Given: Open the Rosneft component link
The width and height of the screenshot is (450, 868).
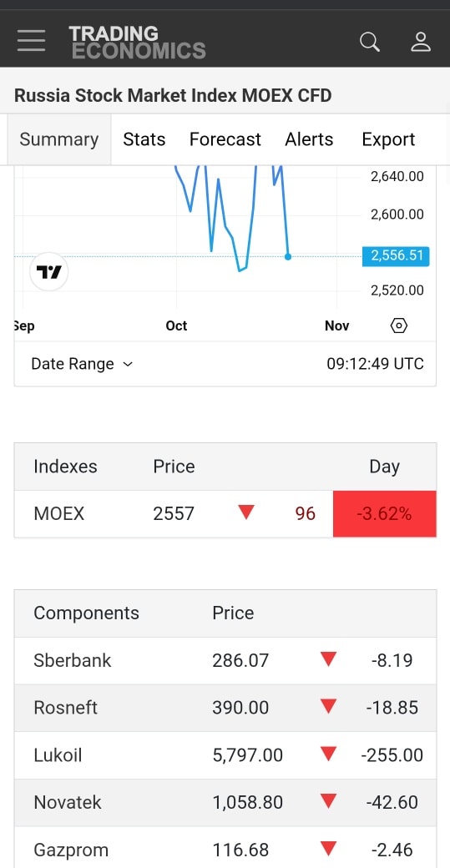Looking at the screenshot, I should pyautogui.click(x=66, y=708).
